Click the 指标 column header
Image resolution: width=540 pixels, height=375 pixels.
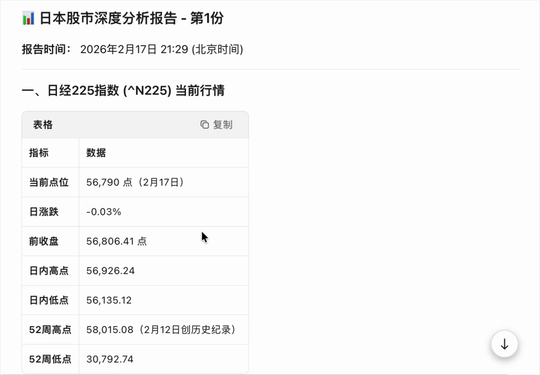39,153
